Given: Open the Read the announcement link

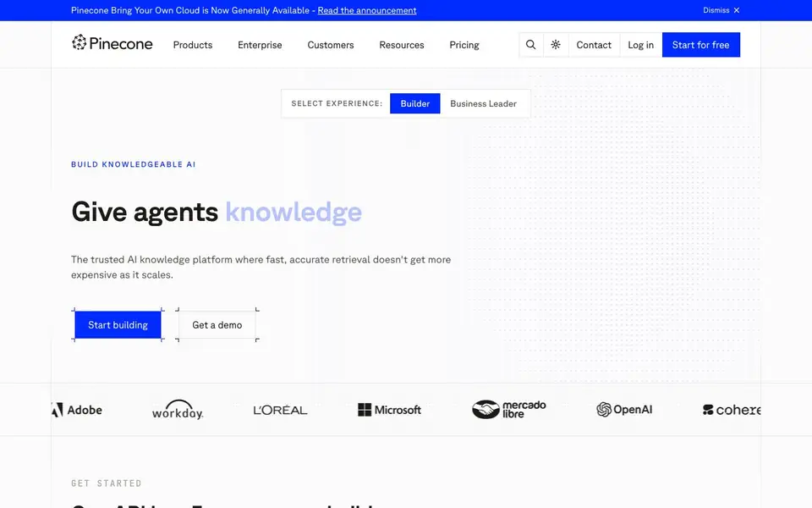Looking at the screenshot, I should [x=366, y=10].
